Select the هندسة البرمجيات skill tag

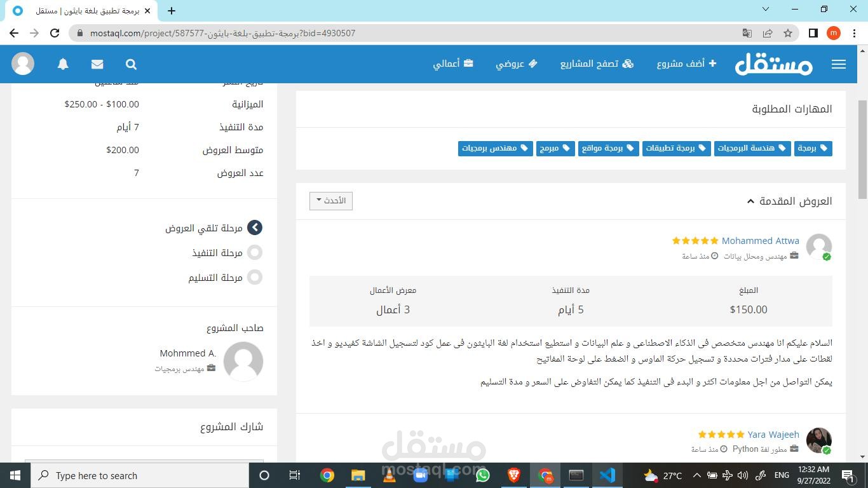click(x=752, y=148)
